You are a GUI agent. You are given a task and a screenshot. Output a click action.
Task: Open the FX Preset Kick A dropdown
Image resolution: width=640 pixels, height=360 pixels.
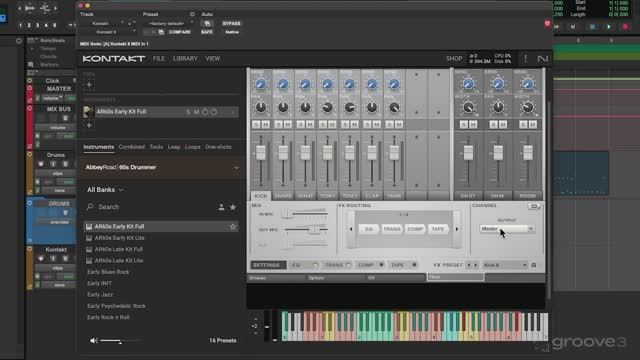click(x=504, y=265)
